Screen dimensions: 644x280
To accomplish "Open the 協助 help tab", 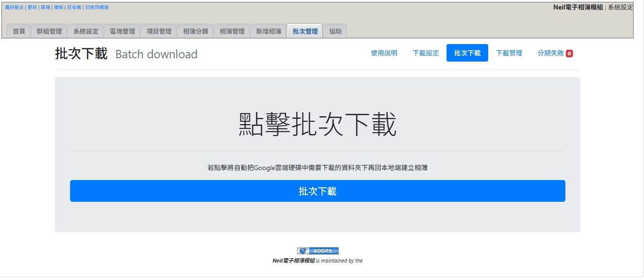I will 335,31.
